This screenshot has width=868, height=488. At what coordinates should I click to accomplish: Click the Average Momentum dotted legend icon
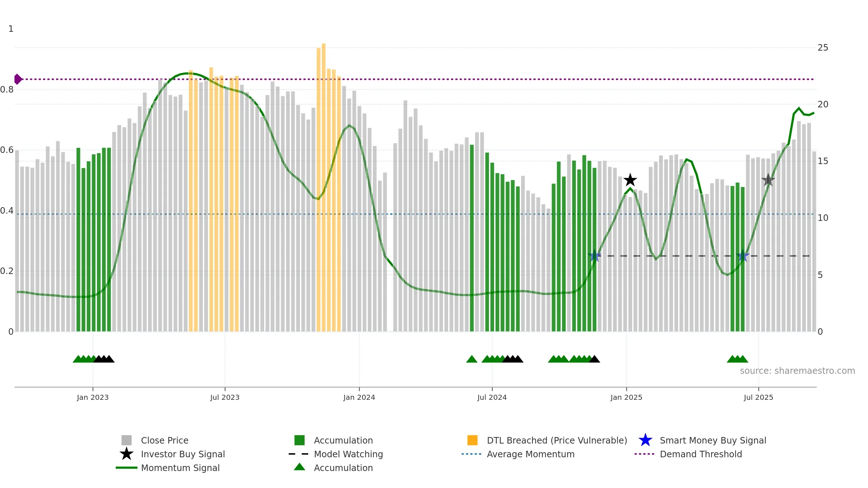[472, 454]
